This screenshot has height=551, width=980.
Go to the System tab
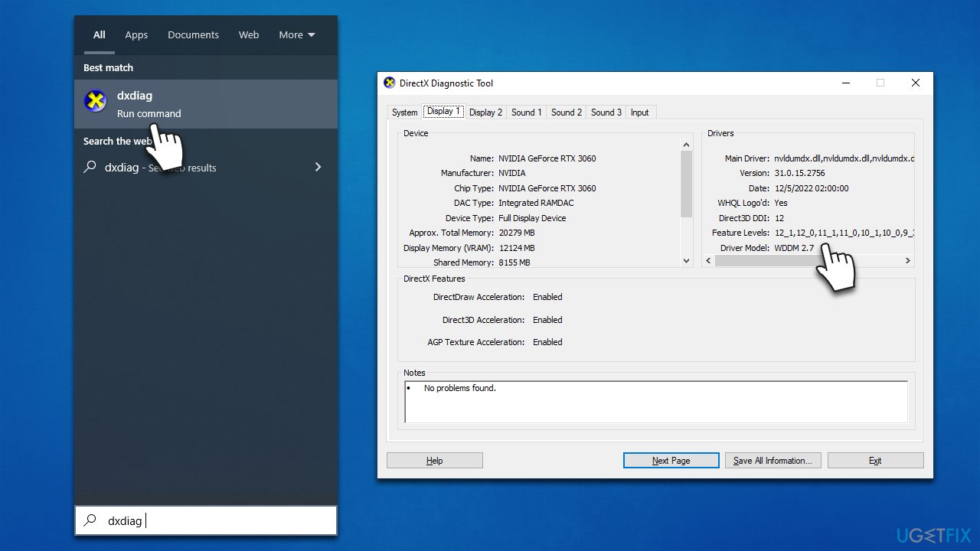[x=404, y=112]
